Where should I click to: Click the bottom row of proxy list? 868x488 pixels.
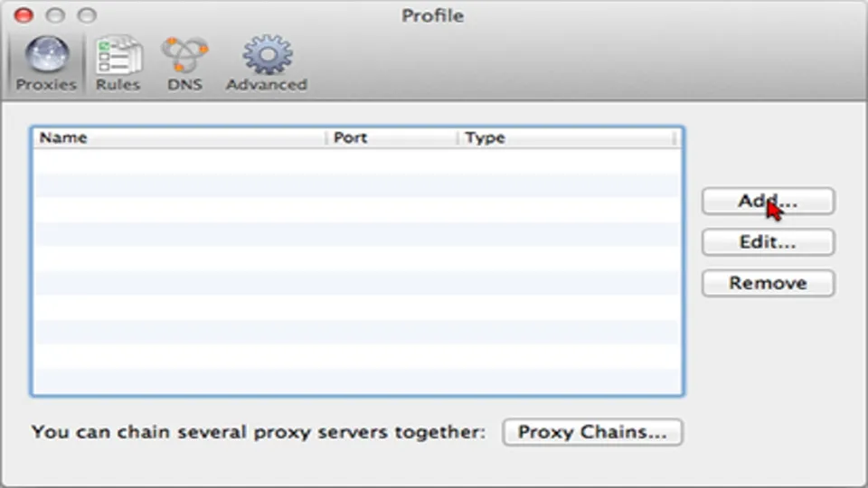coord(357,381)
